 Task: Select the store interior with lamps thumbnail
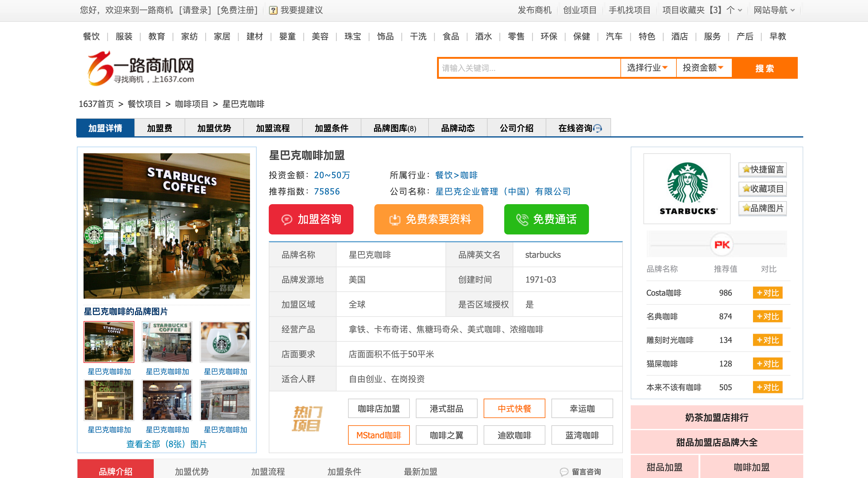click(167, 400)
